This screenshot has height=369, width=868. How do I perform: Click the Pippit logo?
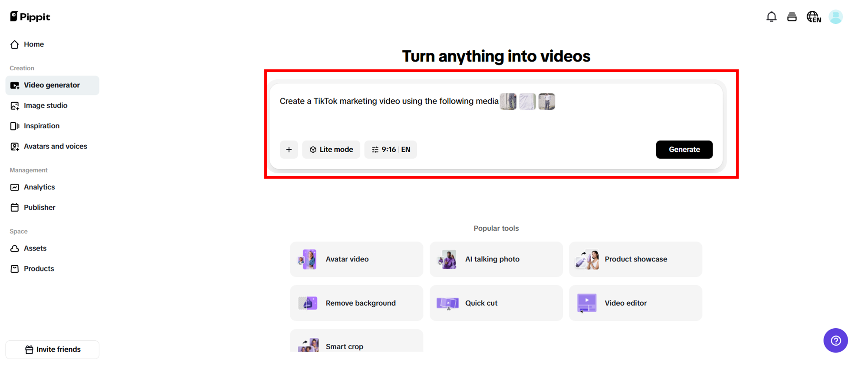pyautogui.click(x=30, y=17)
